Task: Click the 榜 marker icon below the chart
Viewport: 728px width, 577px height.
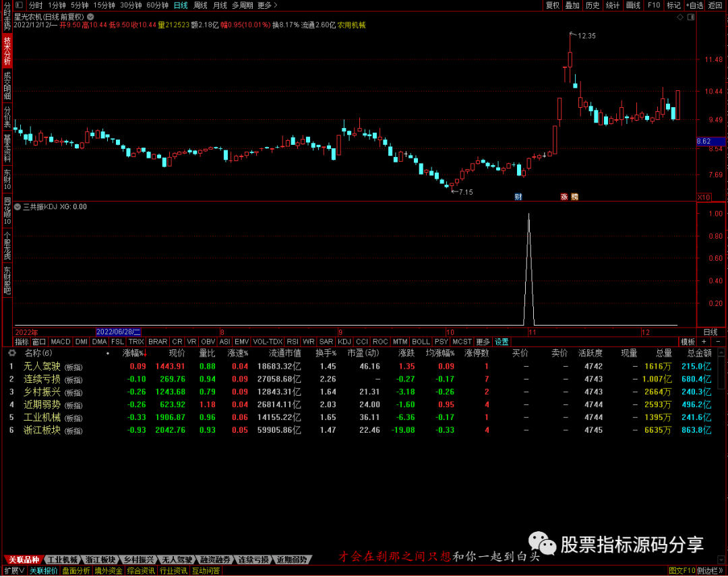Action: (x=575, y=197)
